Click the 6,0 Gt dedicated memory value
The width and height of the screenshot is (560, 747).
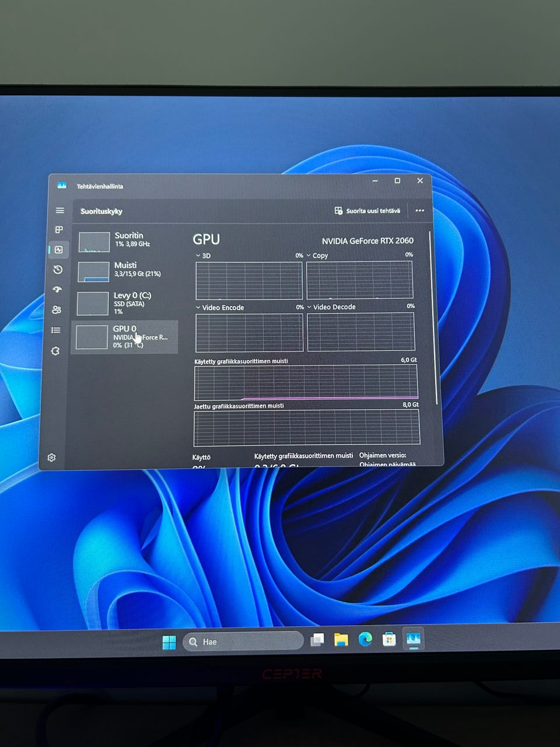click(x=409, y=360)
